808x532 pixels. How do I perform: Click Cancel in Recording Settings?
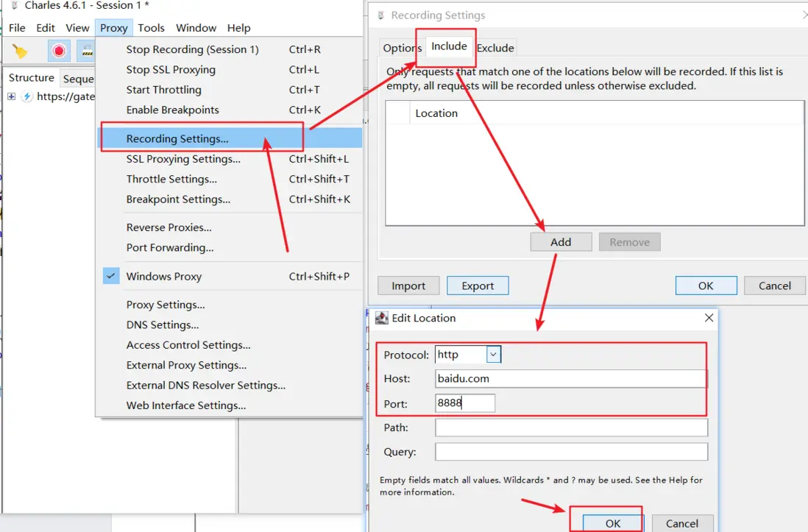[x=774, y=285]
